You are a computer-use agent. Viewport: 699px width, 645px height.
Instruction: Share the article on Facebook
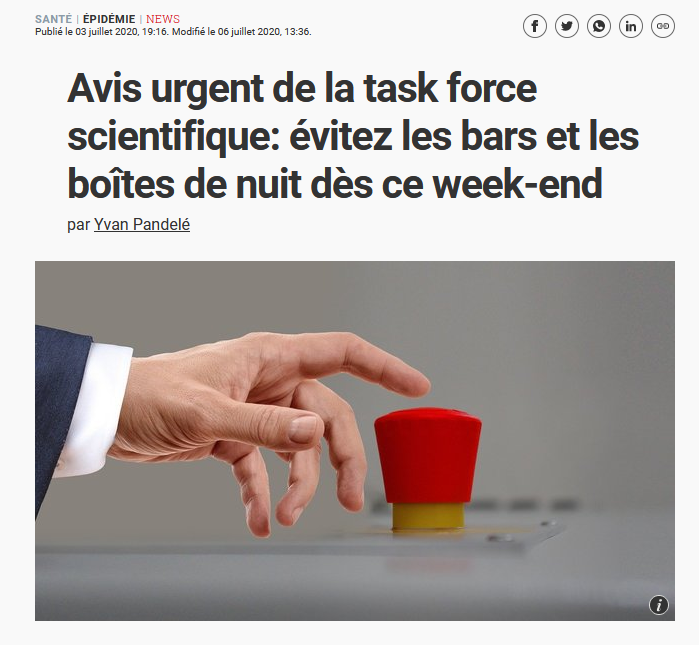coord(535,26)
